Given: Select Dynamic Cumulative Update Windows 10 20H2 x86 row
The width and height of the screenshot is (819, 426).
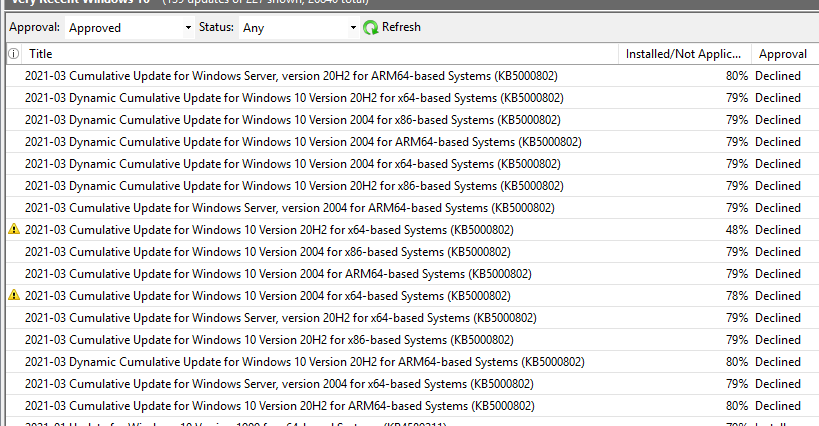Looking at the screenshot, I should [413, 185].
